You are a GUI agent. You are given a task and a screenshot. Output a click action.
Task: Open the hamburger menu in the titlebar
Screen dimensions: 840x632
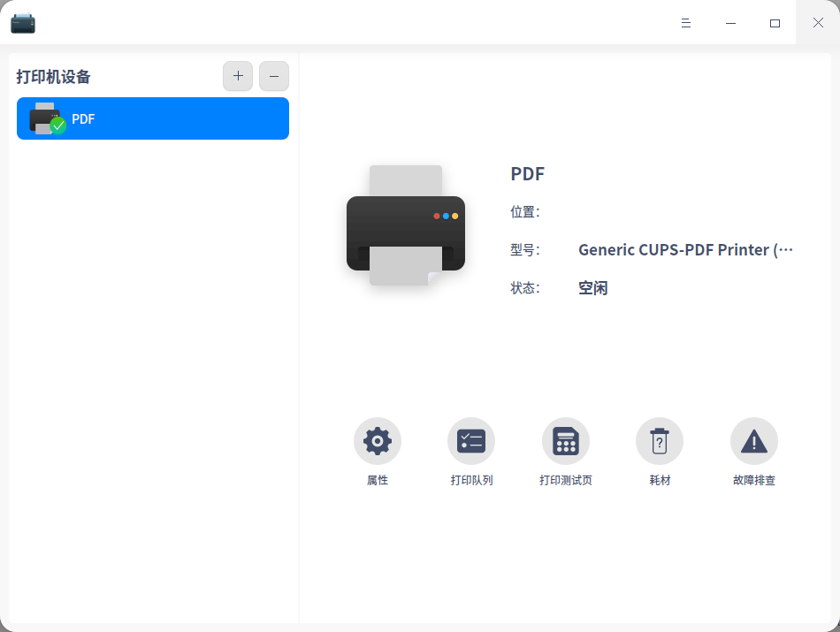pyautogui.click(x=685, y=23)
